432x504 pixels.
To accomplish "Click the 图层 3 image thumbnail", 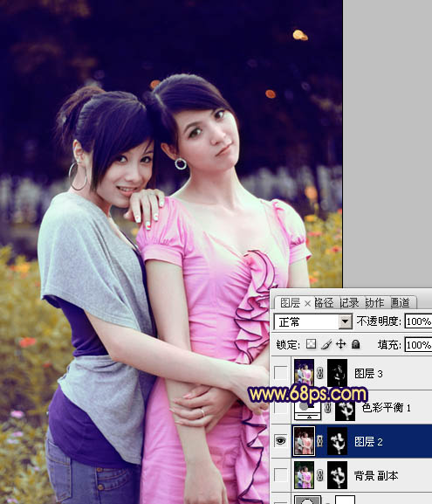I will (x=304, y=373).
